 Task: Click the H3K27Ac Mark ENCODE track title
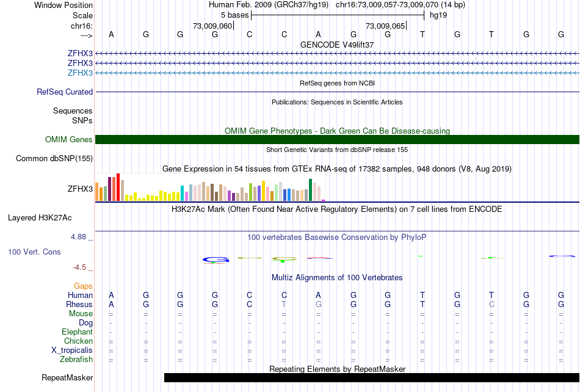[x=337, y=209]
